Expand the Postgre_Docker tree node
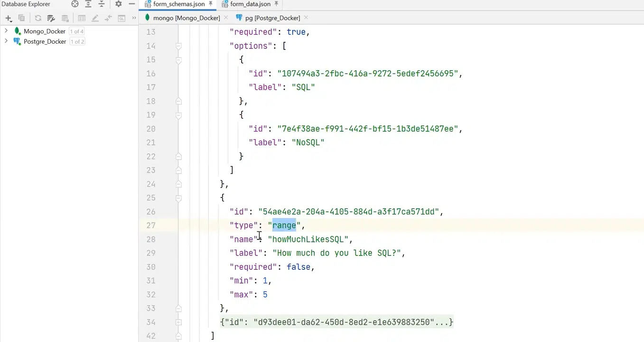 click(6, 41)
